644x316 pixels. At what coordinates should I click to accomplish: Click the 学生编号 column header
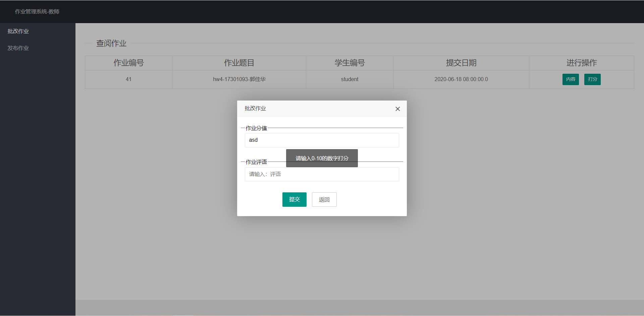[x=350, y=63]
